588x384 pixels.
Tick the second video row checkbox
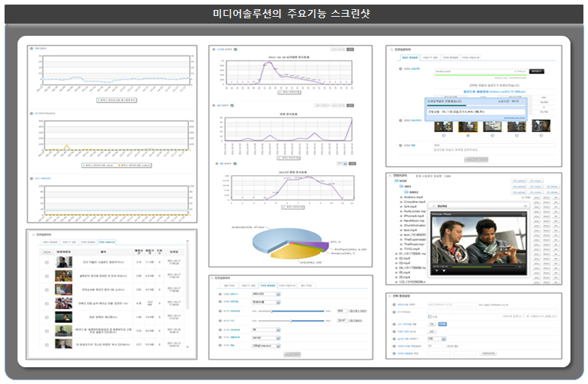tap(46, 277)
